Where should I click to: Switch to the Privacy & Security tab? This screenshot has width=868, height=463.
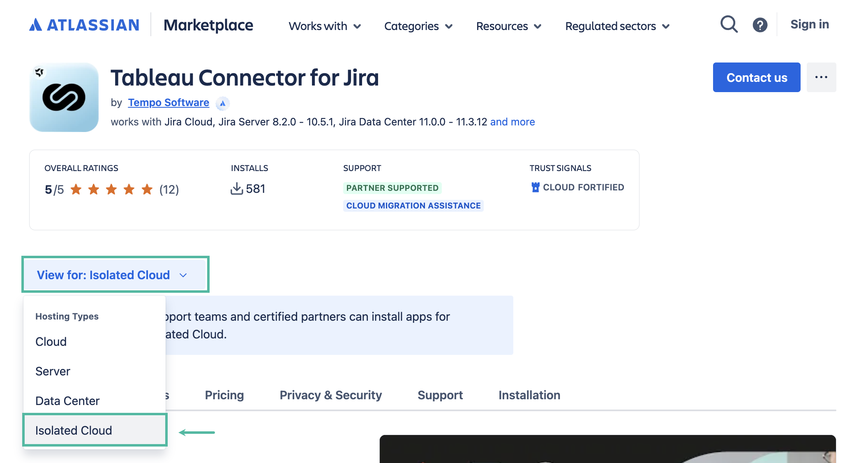pos(331,395)
